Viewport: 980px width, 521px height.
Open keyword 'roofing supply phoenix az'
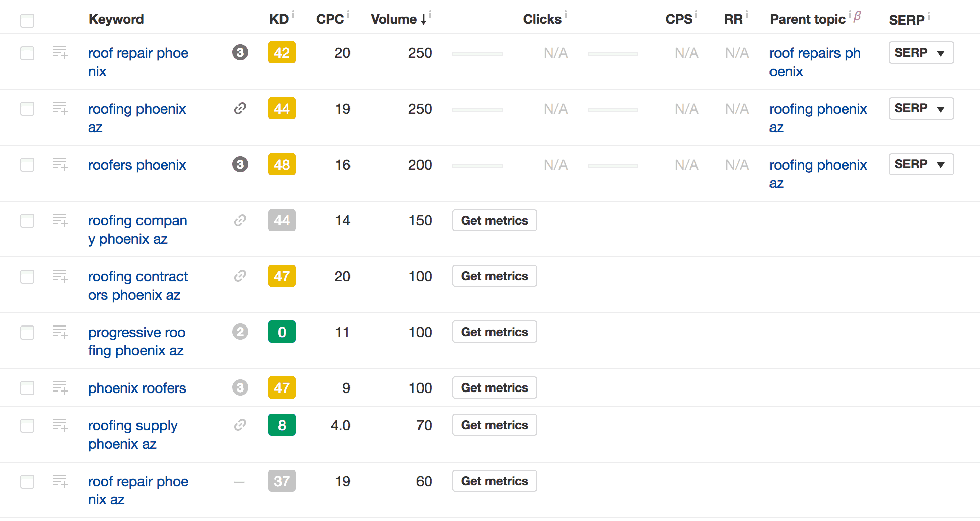(133, 434)
